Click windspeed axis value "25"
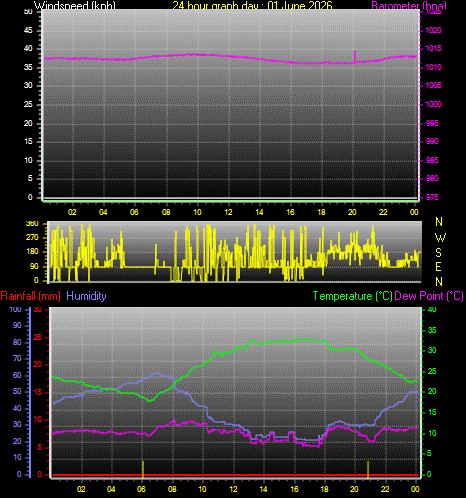Screen dimensions: 466x498 (28, 104)
